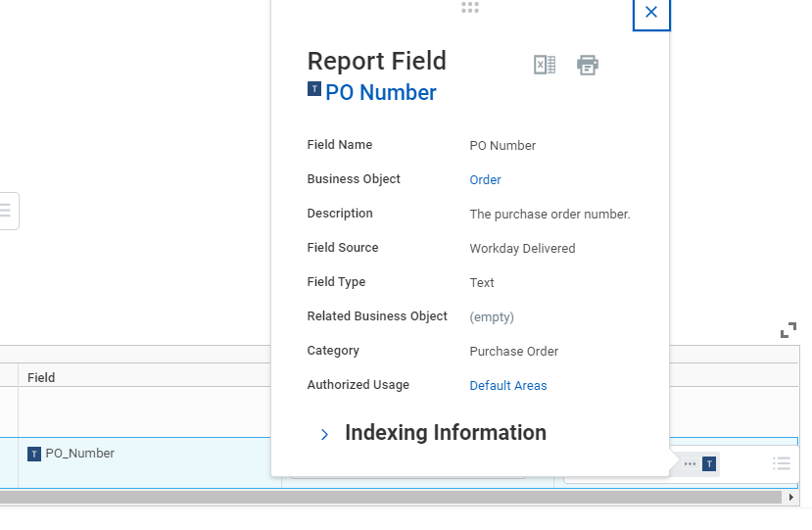
Task: Click the Related Business Object label
Action: tap(377, 316)
